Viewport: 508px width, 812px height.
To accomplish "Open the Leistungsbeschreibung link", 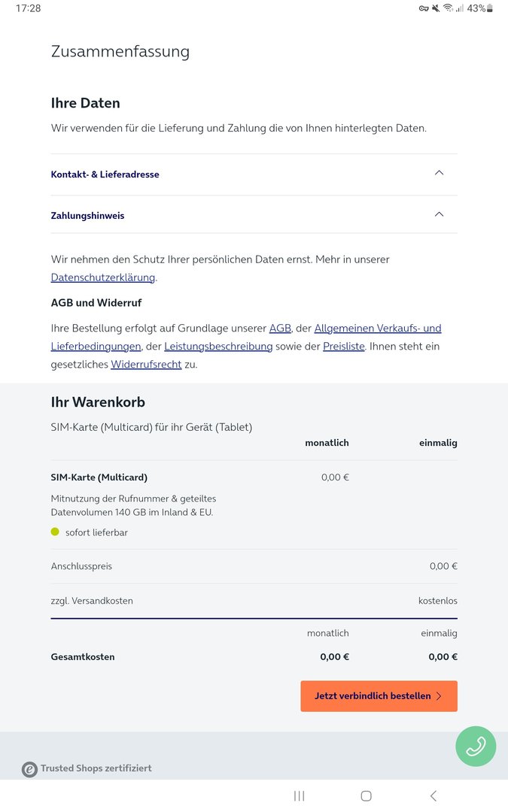I will pos(218,347).
